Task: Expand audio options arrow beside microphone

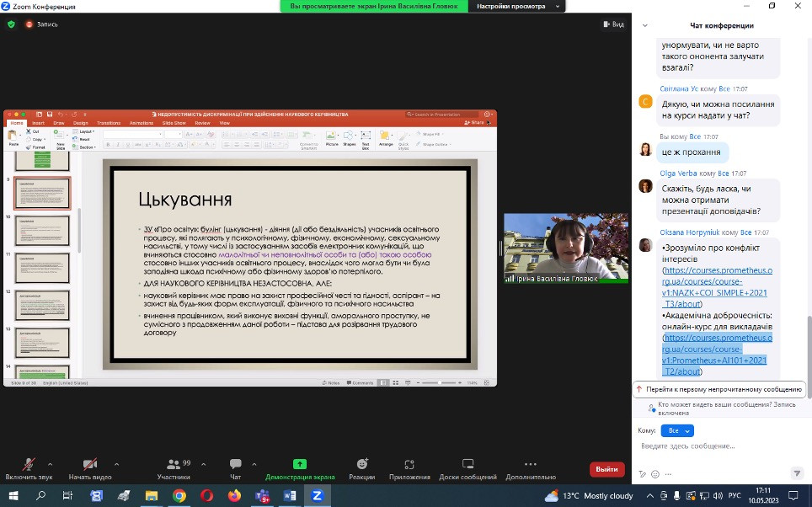Action: point(50,464)
